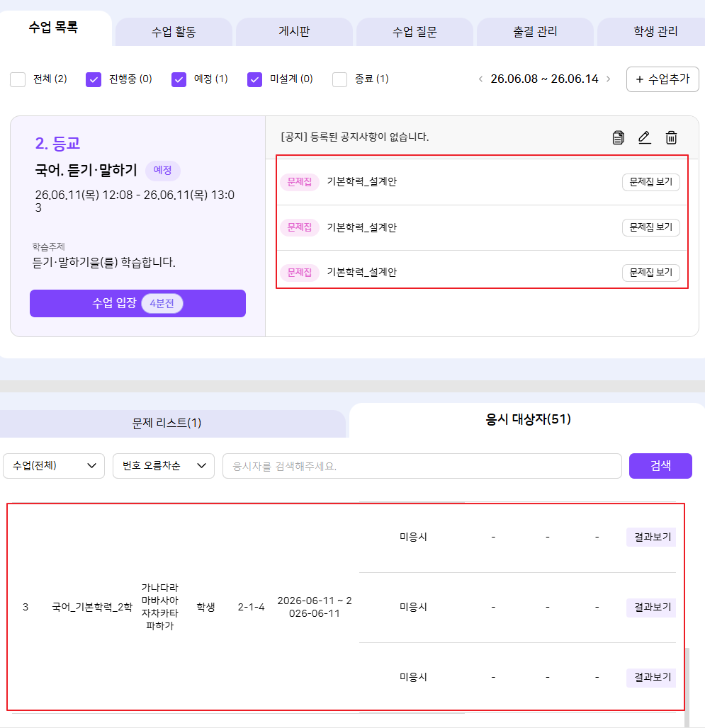Screen dimensions: 705x728
Task: Click 결과보기 in the middle 미응시 row
Action: coord(652,607)
